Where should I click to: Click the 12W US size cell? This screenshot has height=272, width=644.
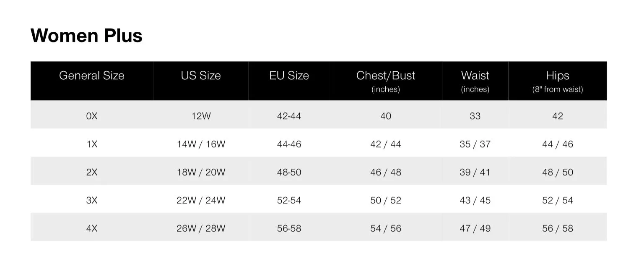point(201,116)
